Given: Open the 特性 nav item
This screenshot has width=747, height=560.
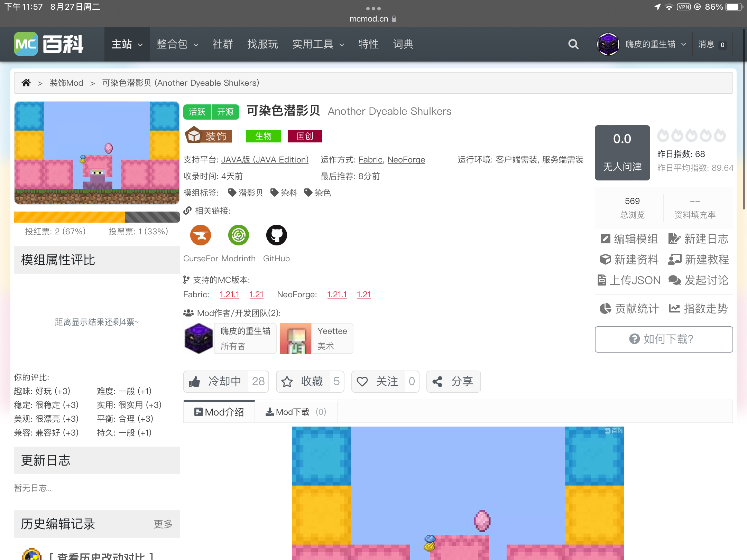Looking at the screenshot, I should [x=369, y=44].
